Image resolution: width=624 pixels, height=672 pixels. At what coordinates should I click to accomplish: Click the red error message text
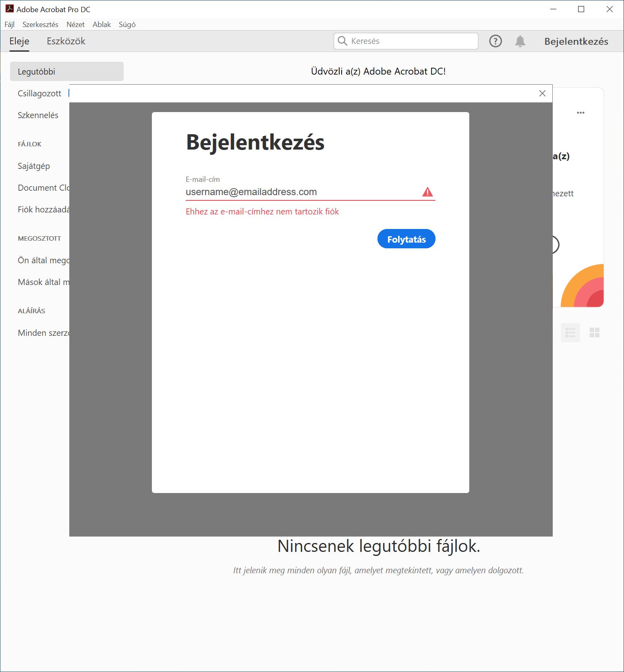click(x=262, y=212)
